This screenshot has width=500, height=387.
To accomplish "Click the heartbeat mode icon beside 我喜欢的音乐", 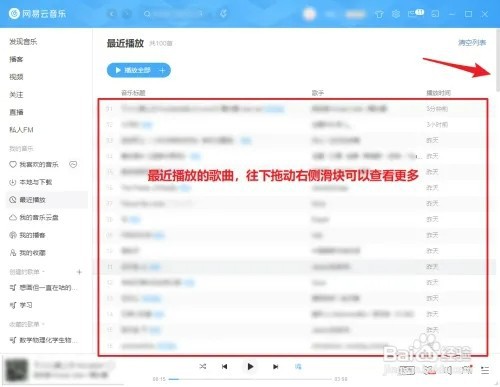I will 73,164.
